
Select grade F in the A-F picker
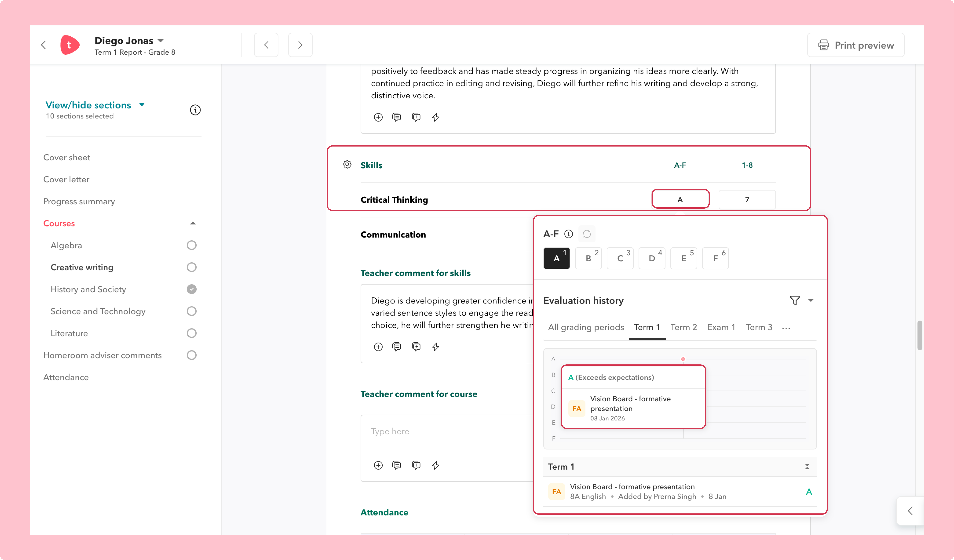[x=715, y=258]
